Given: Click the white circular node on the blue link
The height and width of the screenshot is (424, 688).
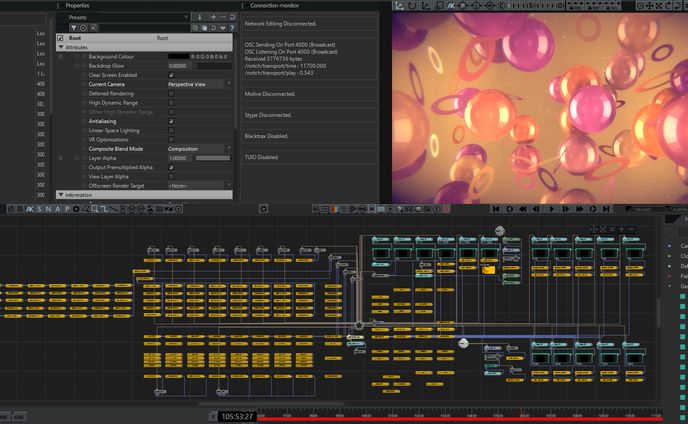Looking at the screenshot, I should tap(463, 343).
